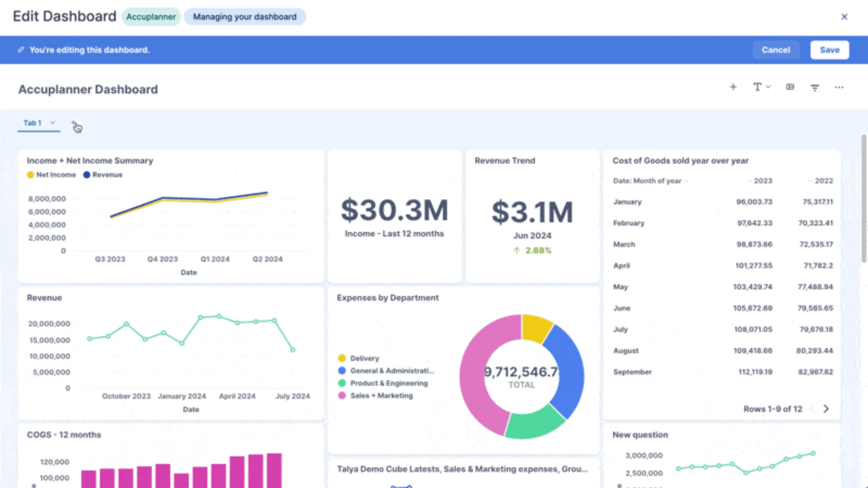Image resolution: width=868 pixels, height=488 pixels.
Task: Click the Revenue Trend card title
Action: click(505, 161)
